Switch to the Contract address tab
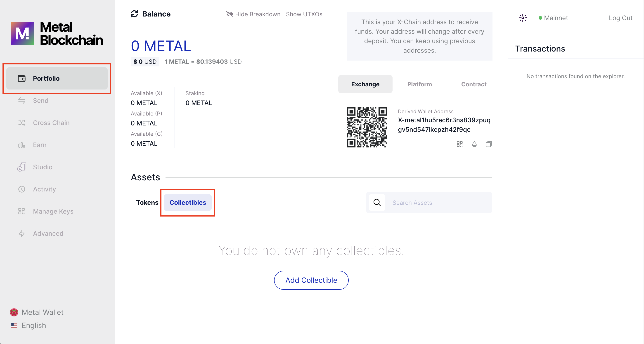This screenshot has width=644, height=344. 474,84
